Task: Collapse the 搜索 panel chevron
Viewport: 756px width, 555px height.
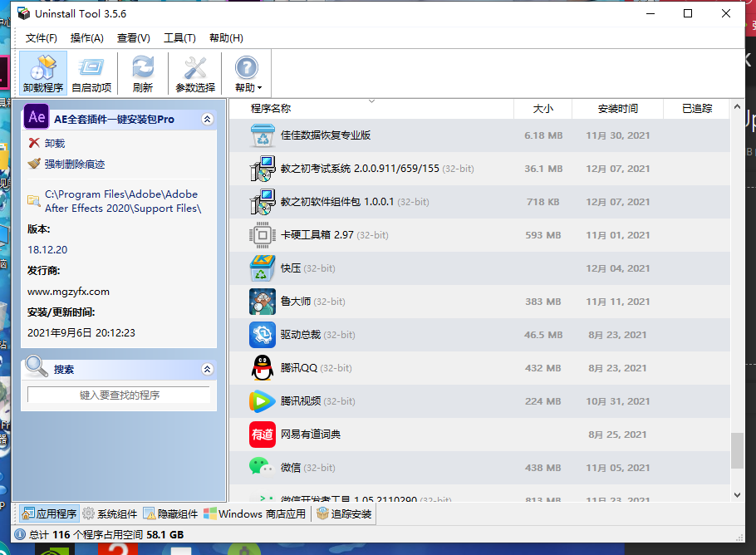Action: (208, 370)
